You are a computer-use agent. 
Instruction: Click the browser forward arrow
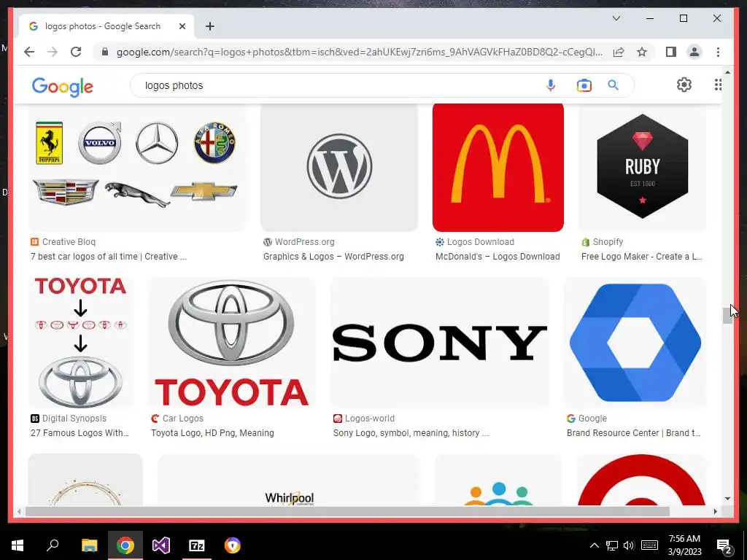click(53, 52)
